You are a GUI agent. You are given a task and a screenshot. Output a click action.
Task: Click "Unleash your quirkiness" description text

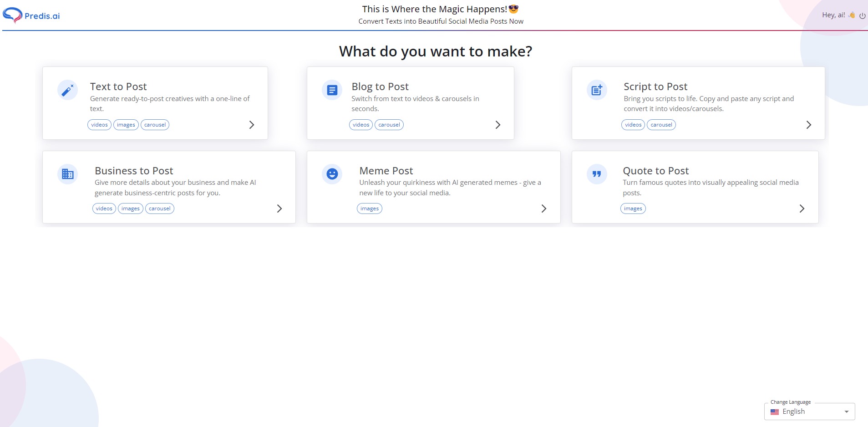click(450, 188)
